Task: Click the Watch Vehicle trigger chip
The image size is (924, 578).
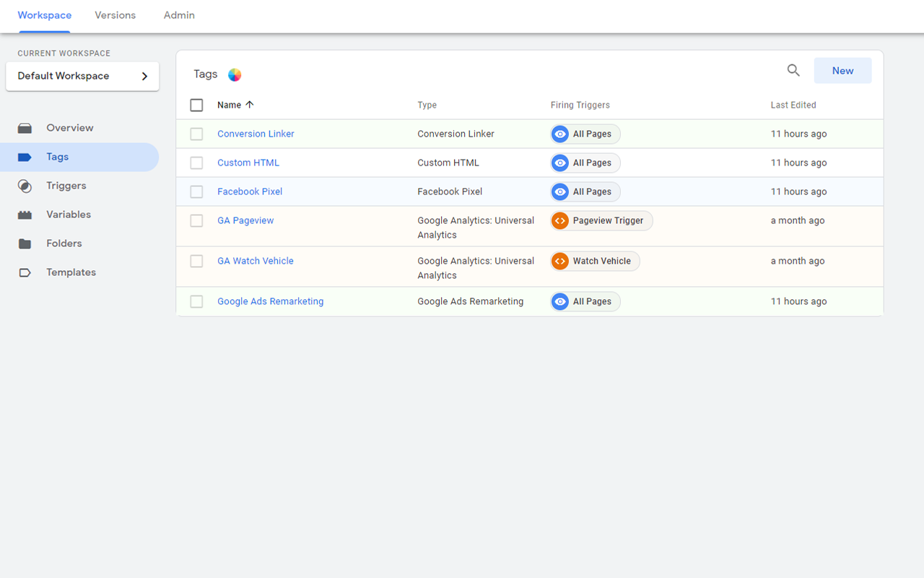Action: (x=595, y=261)
